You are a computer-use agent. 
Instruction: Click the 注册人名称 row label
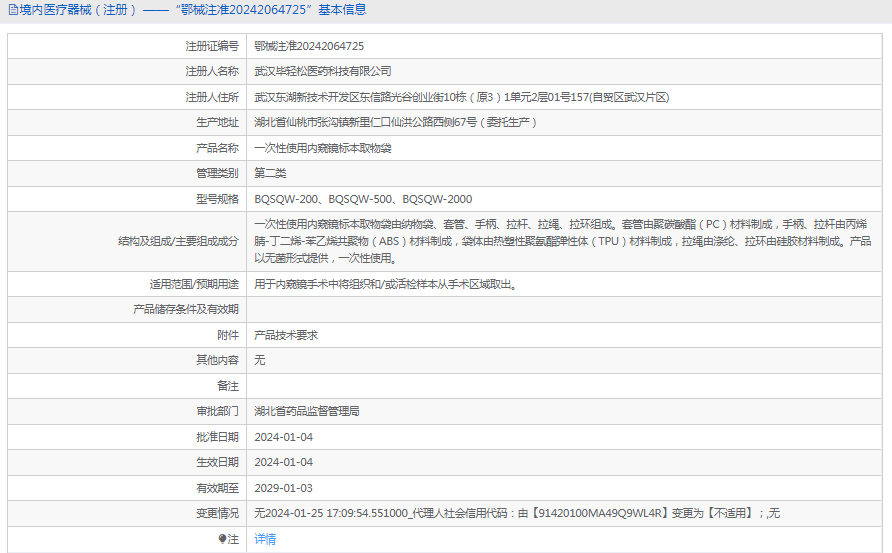click(x=212, y=71)
